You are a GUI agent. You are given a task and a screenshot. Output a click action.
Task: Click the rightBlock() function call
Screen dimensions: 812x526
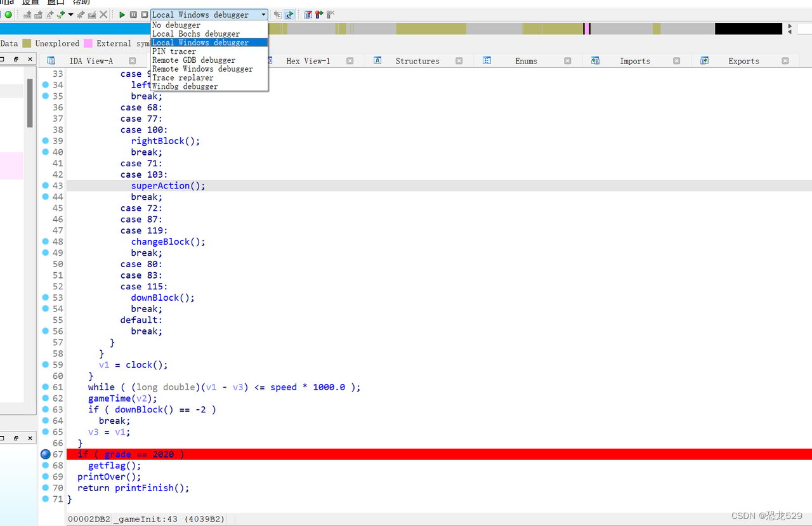[166, 141]
